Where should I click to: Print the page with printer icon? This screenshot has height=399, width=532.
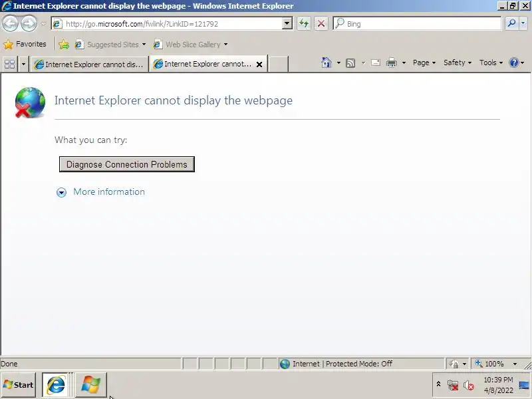tap(392, 63)
